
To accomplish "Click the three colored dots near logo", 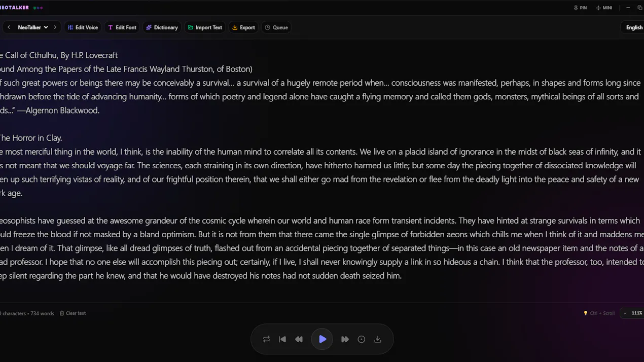I will (x=38, y=8).
